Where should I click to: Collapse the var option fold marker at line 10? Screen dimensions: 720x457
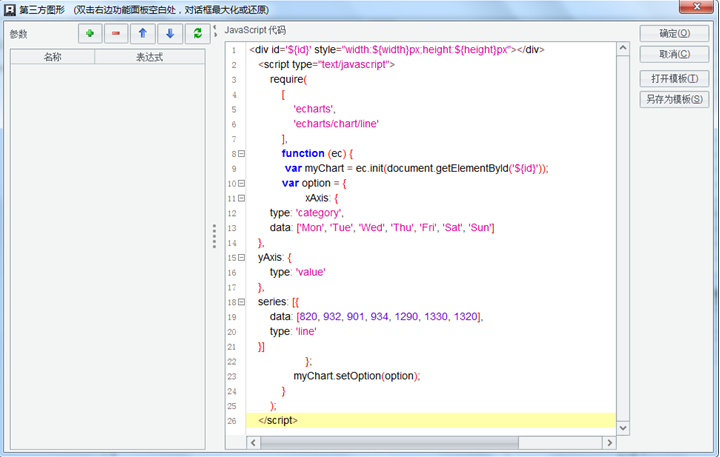(241, 184)
